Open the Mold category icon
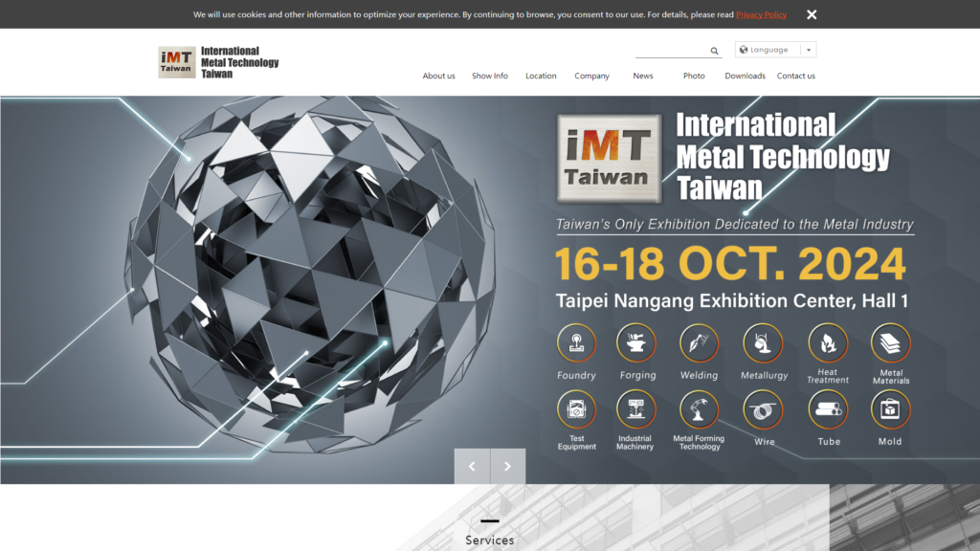Screen dimensions: 980x551 (x=891, y=409)
